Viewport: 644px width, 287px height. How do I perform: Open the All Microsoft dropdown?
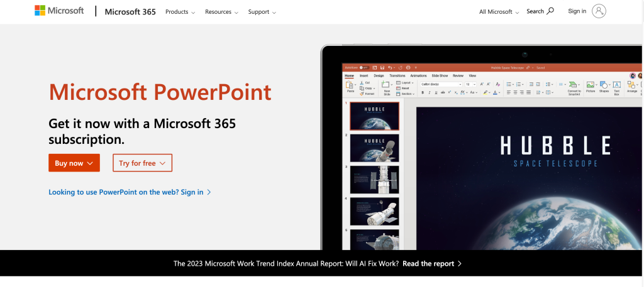(499, 12)
